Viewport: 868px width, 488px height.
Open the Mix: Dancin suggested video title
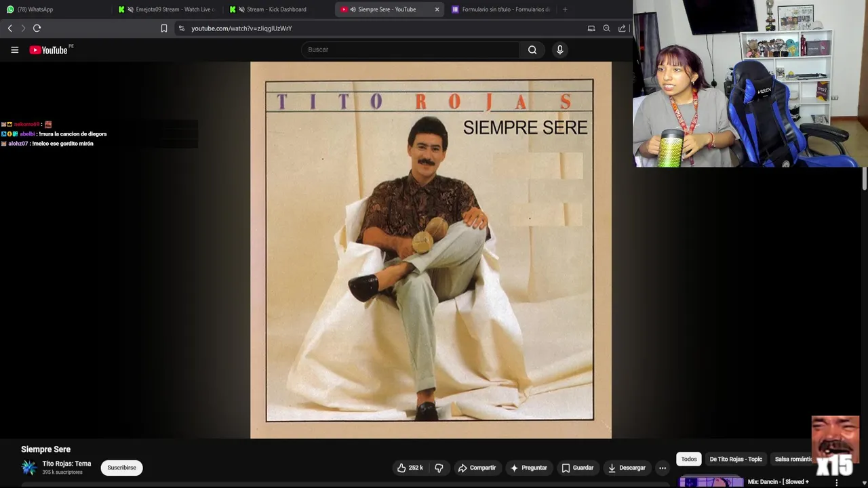[778, 482]
